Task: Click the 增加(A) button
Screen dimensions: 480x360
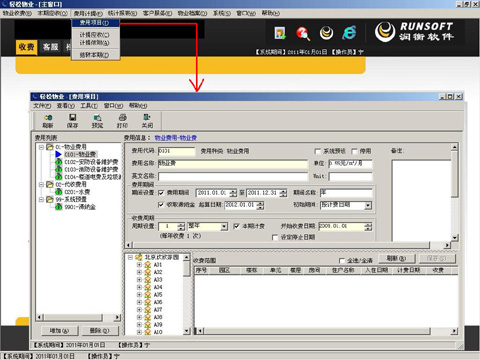Action: click(59, 331)
